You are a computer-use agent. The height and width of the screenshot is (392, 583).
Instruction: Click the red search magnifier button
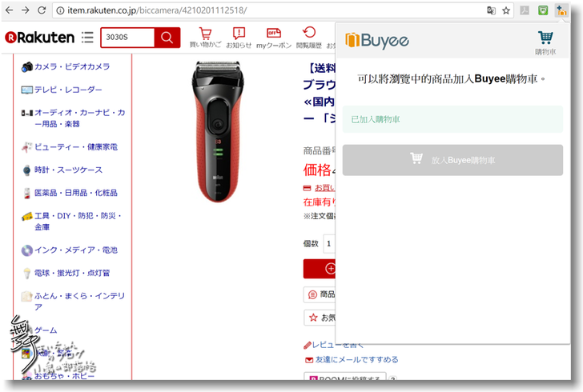click(x=167, y=37)
